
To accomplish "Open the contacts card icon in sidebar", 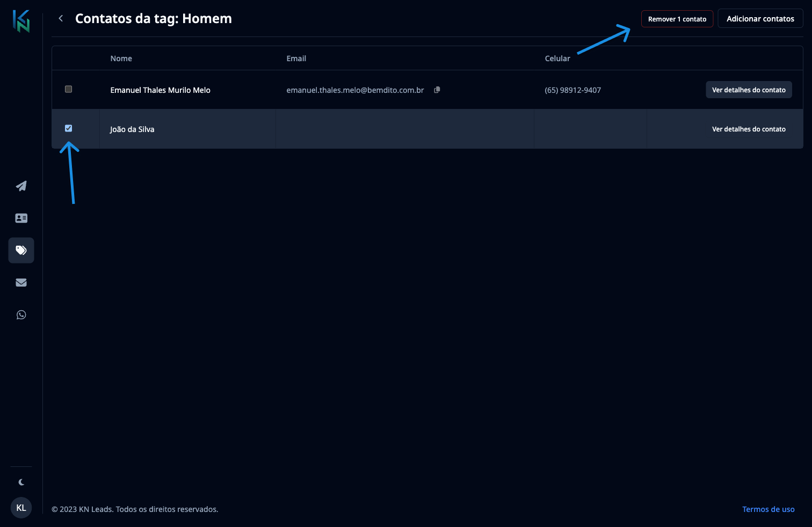I will click(x=21, y=218).
